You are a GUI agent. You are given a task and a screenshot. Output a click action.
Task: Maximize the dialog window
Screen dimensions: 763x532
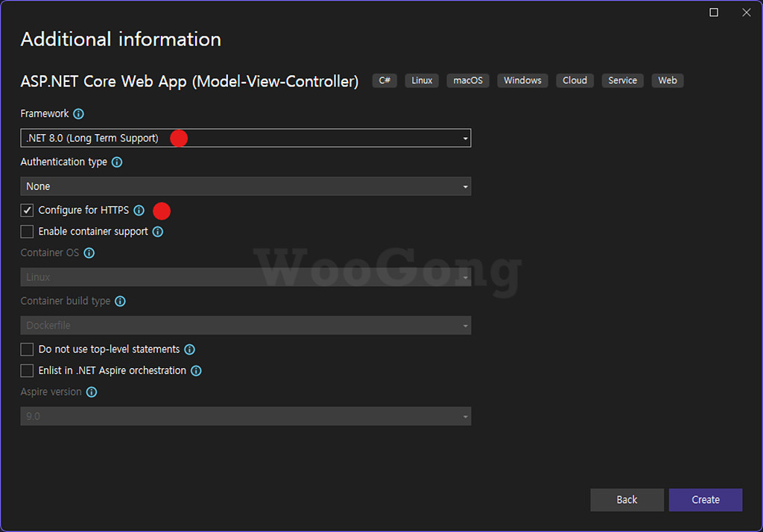[714, 12]
